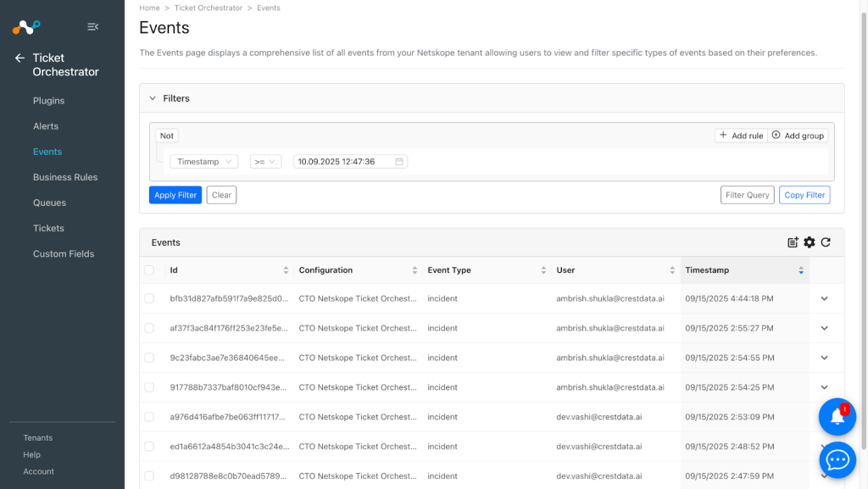The height and width of the screenshot is (489, 868).
Task: Click the Netskope logo icon
Action: (26, 26)
